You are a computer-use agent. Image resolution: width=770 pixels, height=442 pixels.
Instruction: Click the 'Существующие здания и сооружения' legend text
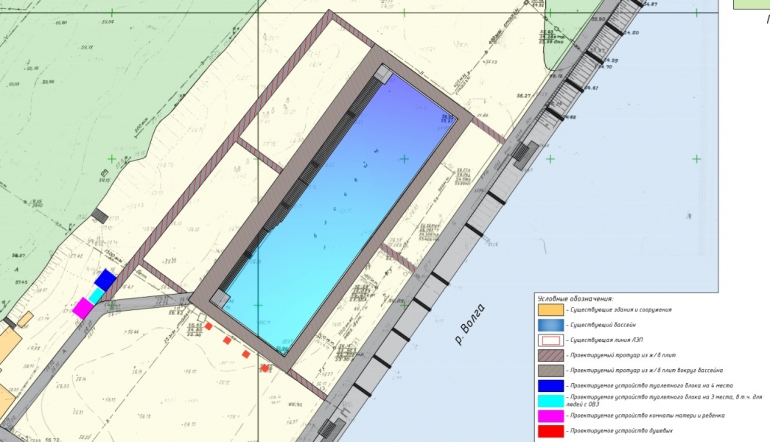coord(620,310)
